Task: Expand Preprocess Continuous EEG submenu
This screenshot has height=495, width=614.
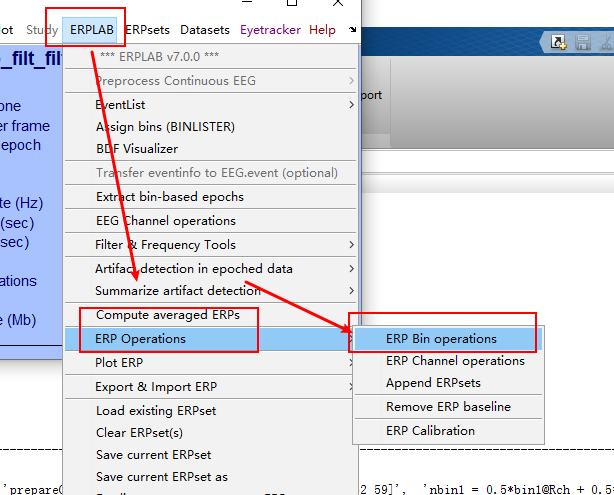Action: tap(211, 81)
